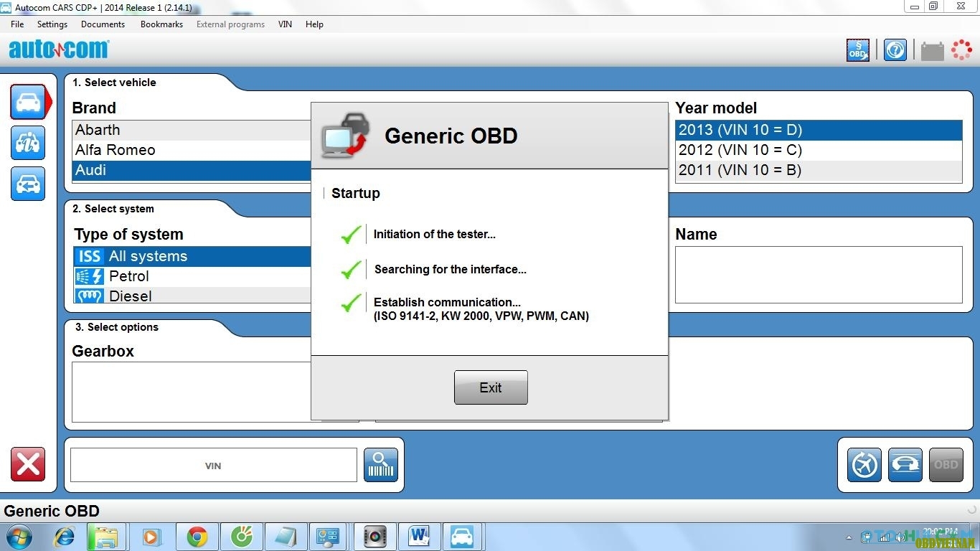The width and height of the screenshot is (980, 551).
Task: Select year model 2013 (VIN 10 = D)
Action: point(819,130)
